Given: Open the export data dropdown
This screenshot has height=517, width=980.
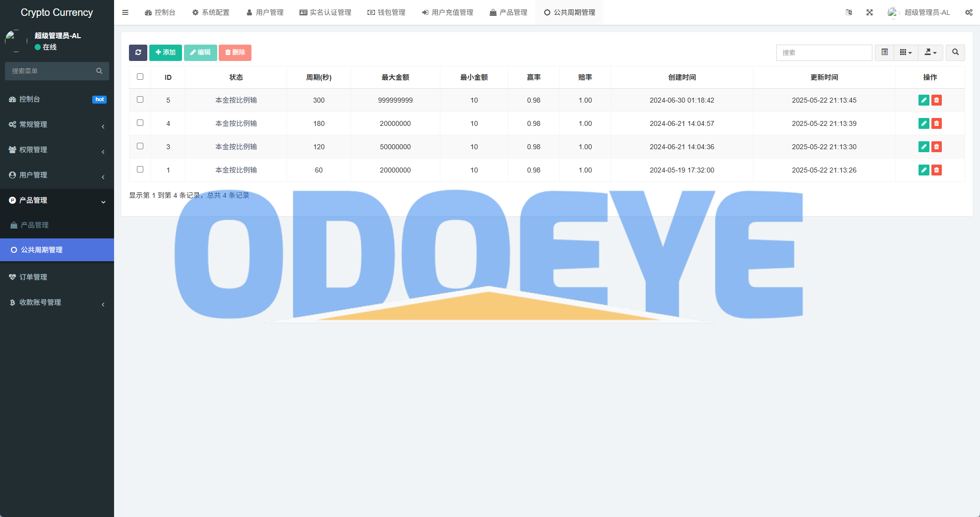Looking at the screenshot, I should 930,53.
